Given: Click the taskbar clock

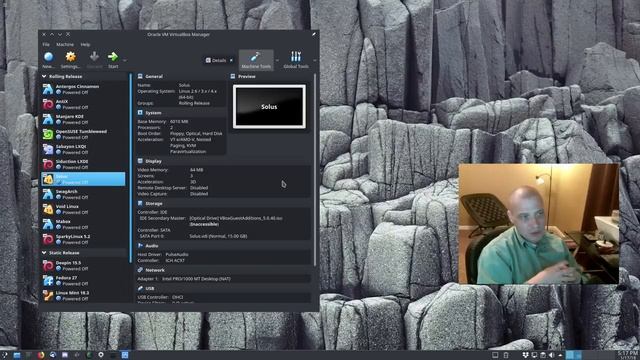Looking at the screenshot, I should coord(627,355).
